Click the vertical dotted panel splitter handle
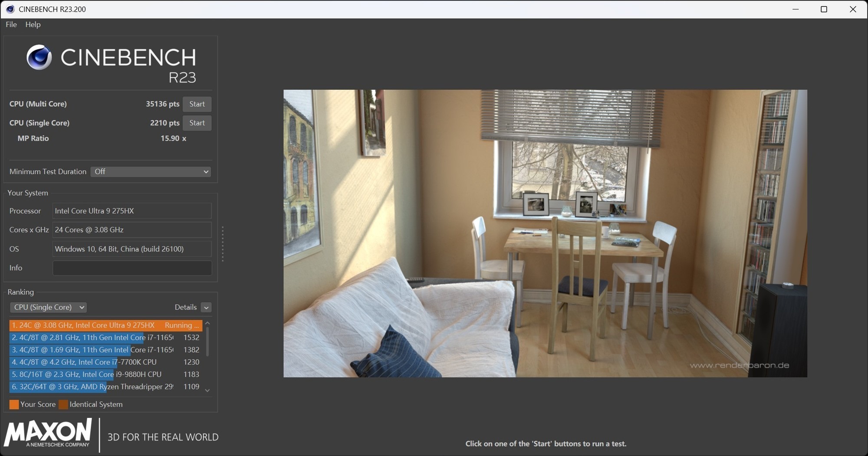The image size is (868, 456). [x=223, y=244]
